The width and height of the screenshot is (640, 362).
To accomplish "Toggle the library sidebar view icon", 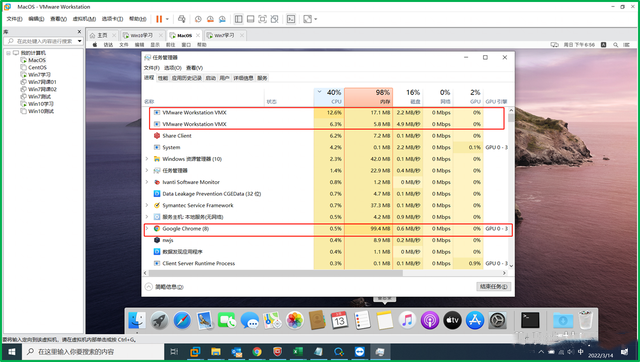I will point(239,19).
